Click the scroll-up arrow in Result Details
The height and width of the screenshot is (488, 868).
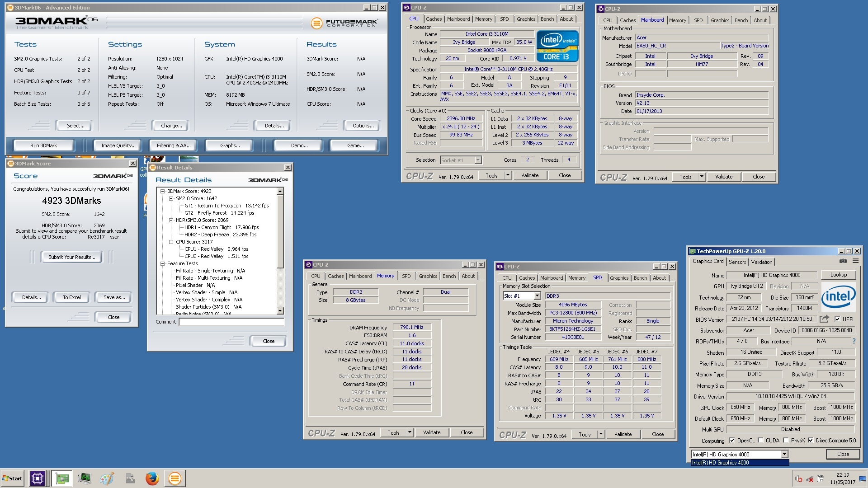280,192
